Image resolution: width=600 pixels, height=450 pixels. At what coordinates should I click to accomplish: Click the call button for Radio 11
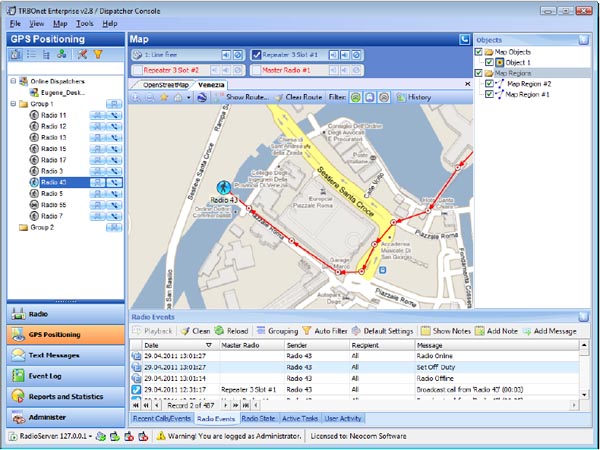tap(114, 115)
